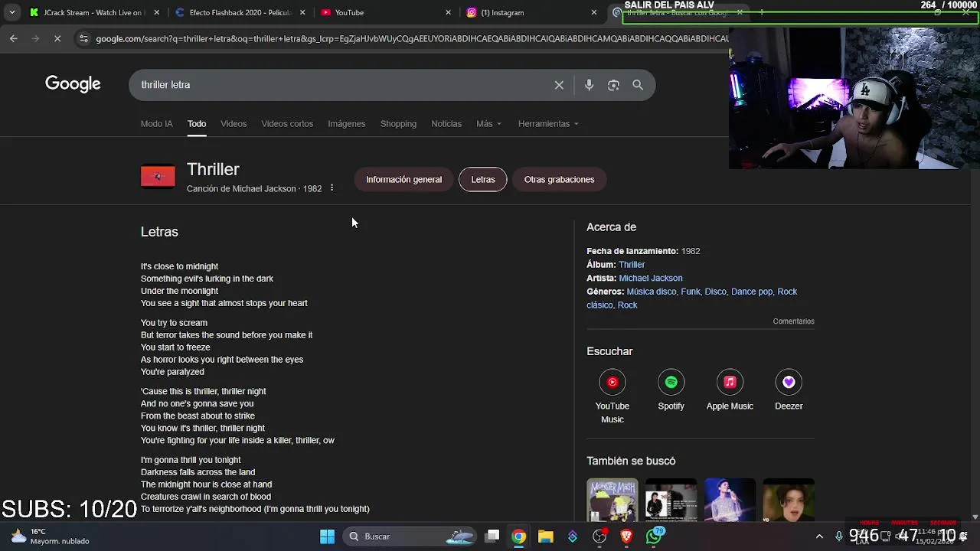Select Videos cortos search filter
980x551 pixels.
click(x=287, y=124)
